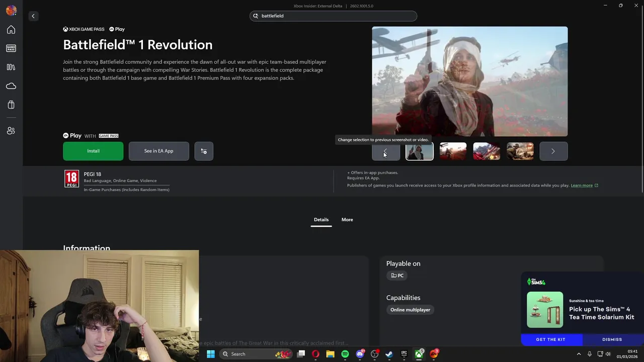The image size is (644, 362).
Task: Select the third screenshot thumbnail with the explosion
Action: 487,151
